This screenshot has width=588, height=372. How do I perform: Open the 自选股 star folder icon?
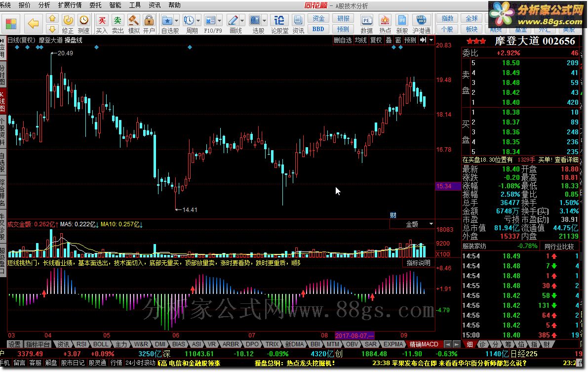tap(167, 20)
